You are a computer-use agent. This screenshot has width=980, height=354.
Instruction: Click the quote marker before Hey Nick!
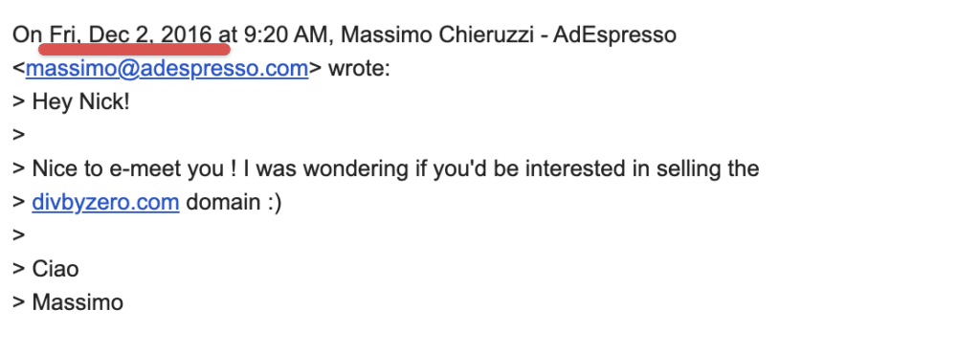(19, 102)
